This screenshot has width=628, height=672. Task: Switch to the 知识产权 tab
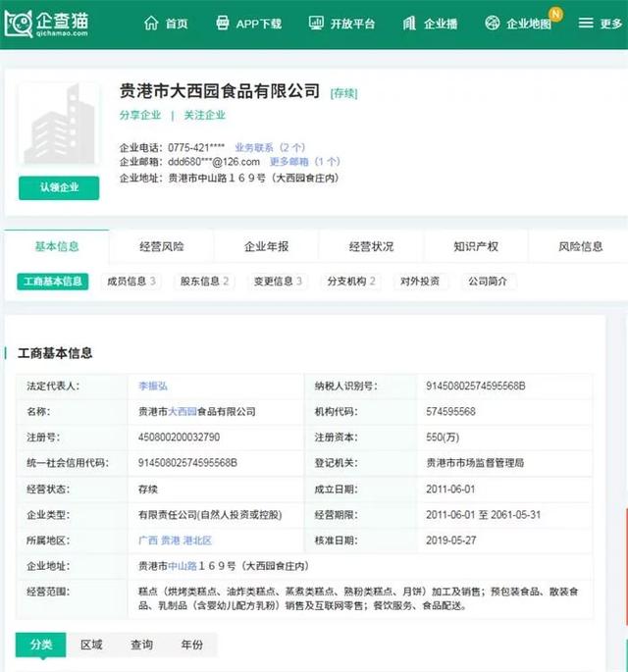click(x=476, y=246)
